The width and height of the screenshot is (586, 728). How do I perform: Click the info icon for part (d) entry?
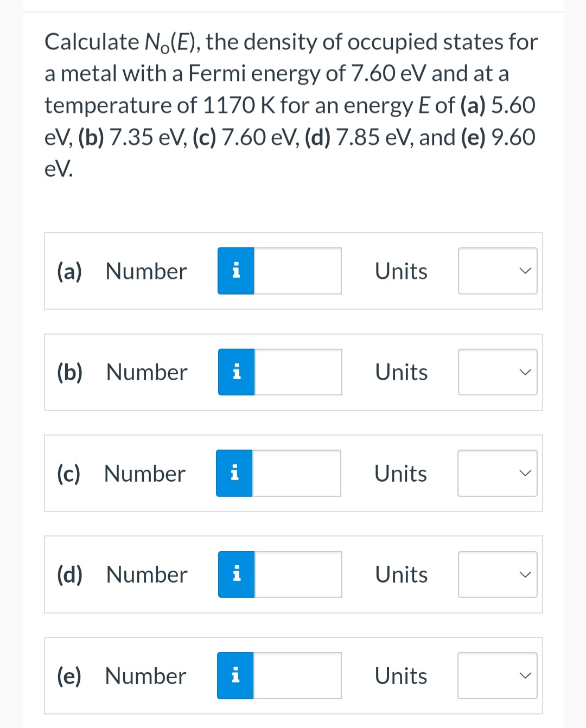point(236,574)
